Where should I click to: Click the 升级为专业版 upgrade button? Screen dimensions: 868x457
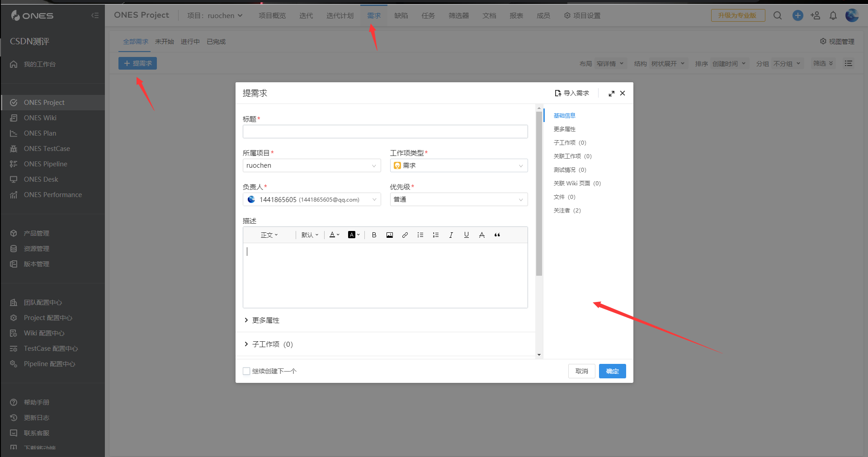(x=737, y=15)
